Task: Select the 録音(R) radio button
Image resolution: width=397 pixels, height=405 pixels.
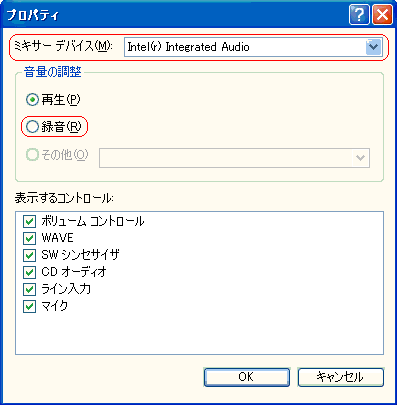Action: pyautogui.click(x=32, y=127)
